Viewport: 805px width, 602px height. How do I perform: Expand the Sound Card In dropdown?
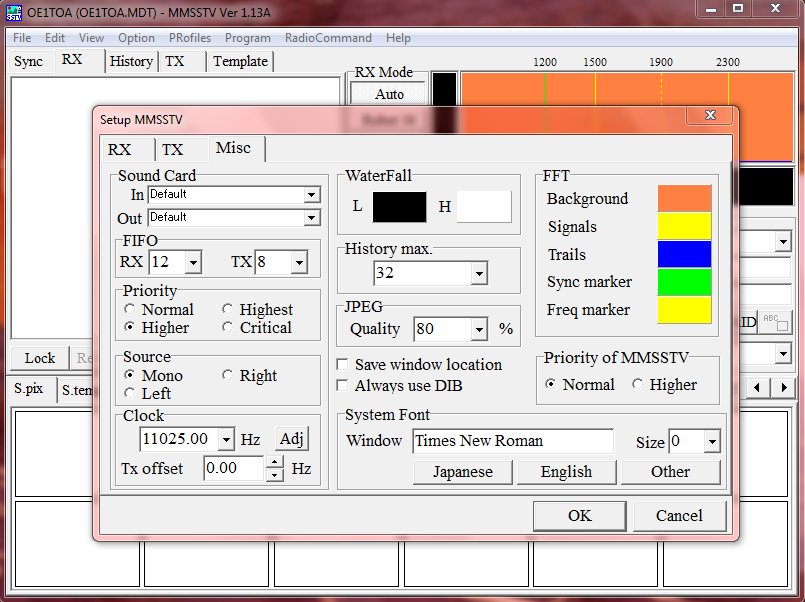point(311,195)
